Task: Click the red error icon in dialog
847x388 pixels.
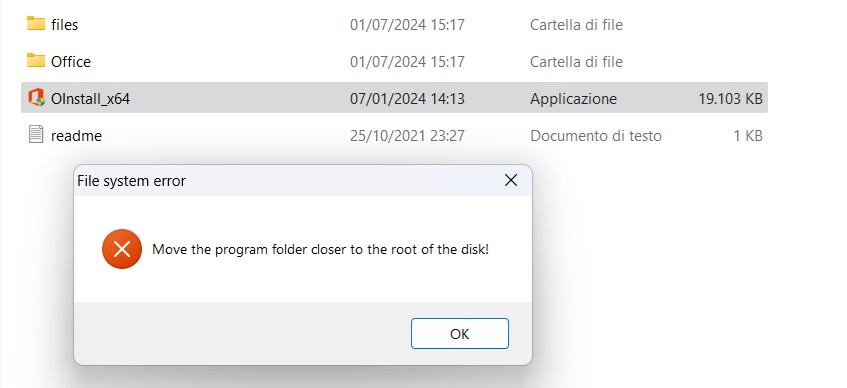Action: tap(122, 249)
